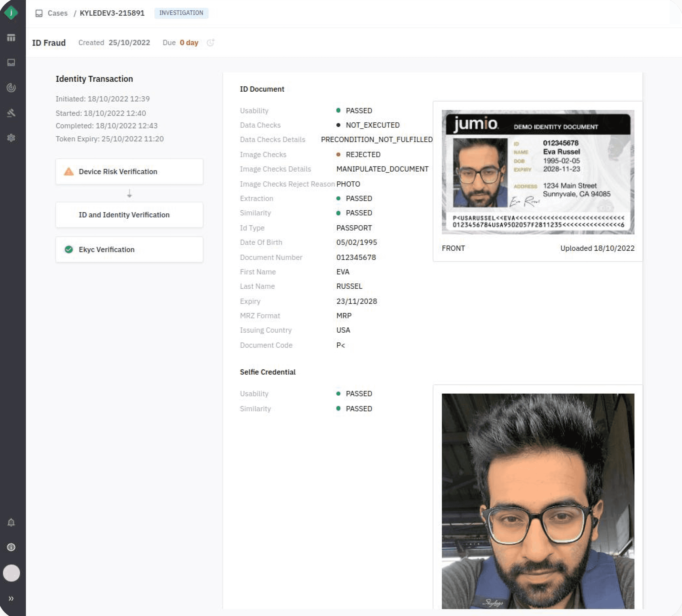Click the due date clock icon
The width and height of the screenshot is (682, 616).
[210, 43]
